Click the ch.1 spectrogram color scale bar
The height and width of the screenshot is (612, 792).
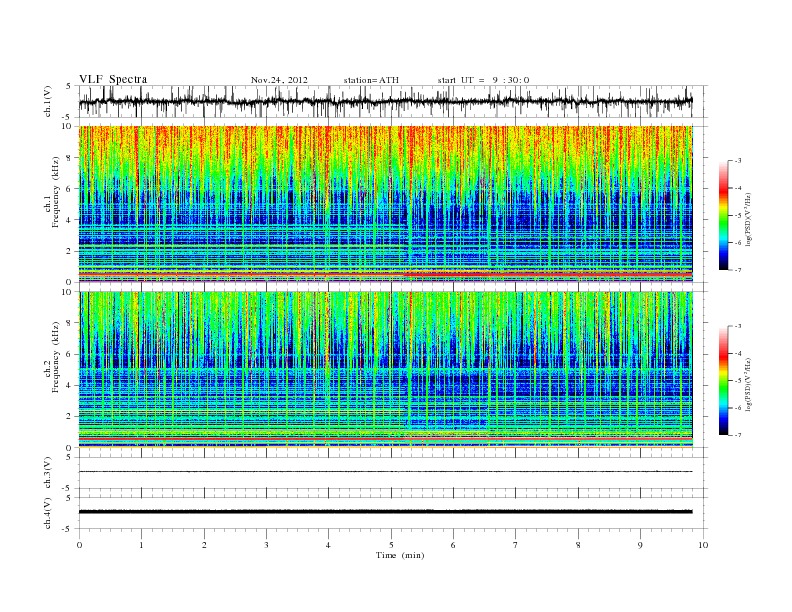point(723,215)
